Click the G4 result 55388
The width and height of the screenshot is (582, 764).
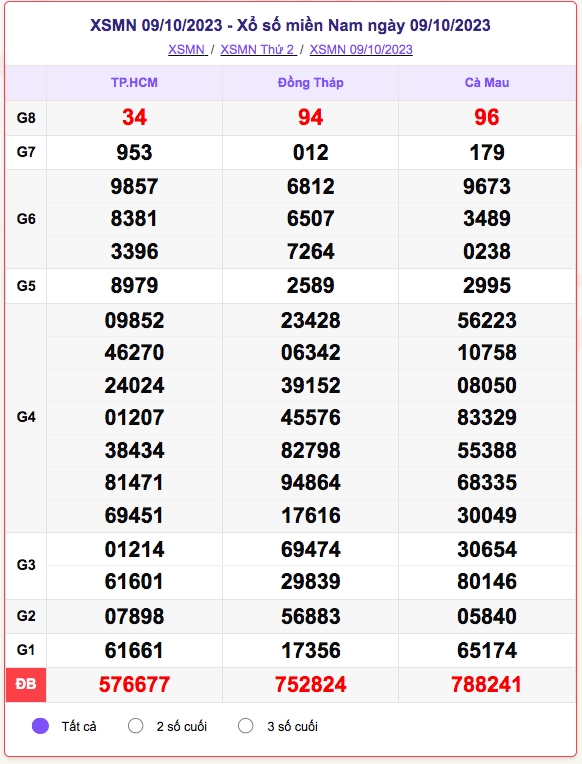click(487, 451)
